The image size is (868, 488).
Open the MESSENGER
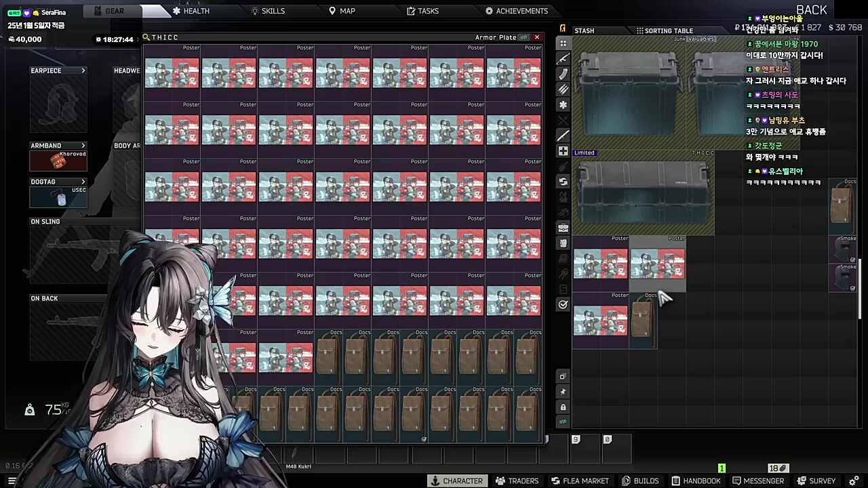tap(758, 481)
